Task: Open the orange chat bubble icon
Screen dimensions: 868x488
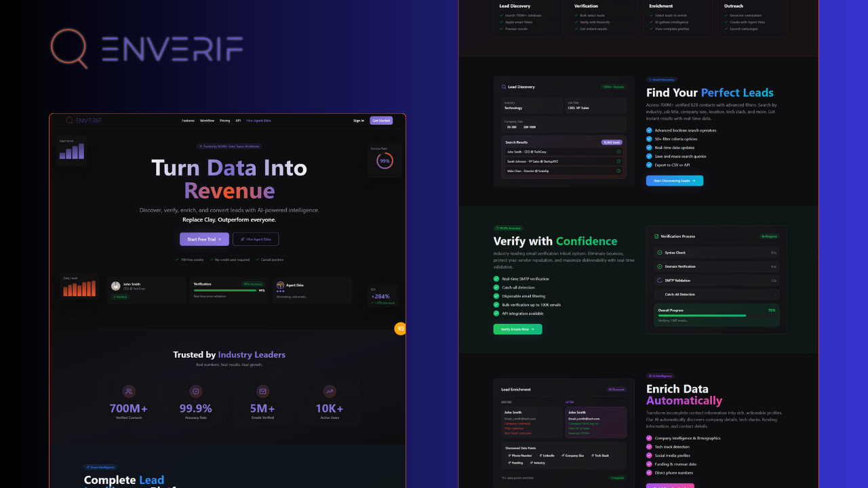Action: click(x=400, y=329)
